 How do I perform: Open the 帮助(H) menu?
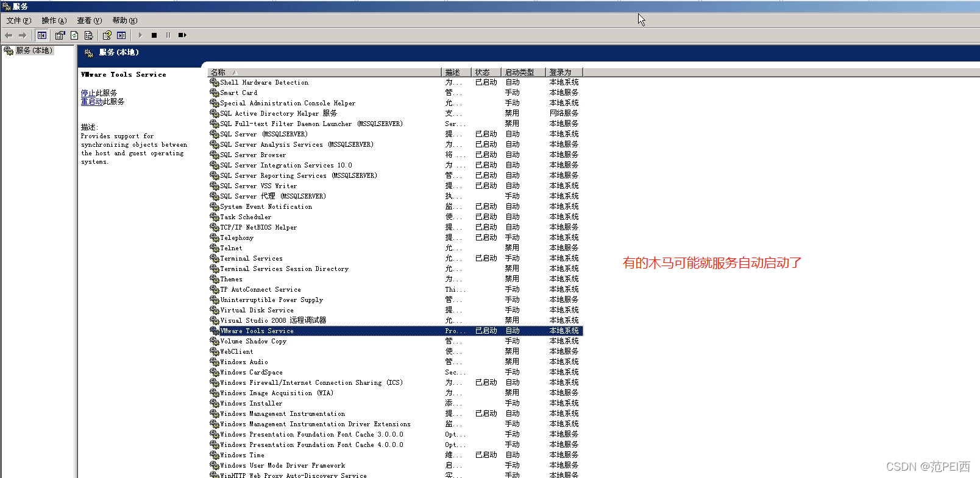125,21
